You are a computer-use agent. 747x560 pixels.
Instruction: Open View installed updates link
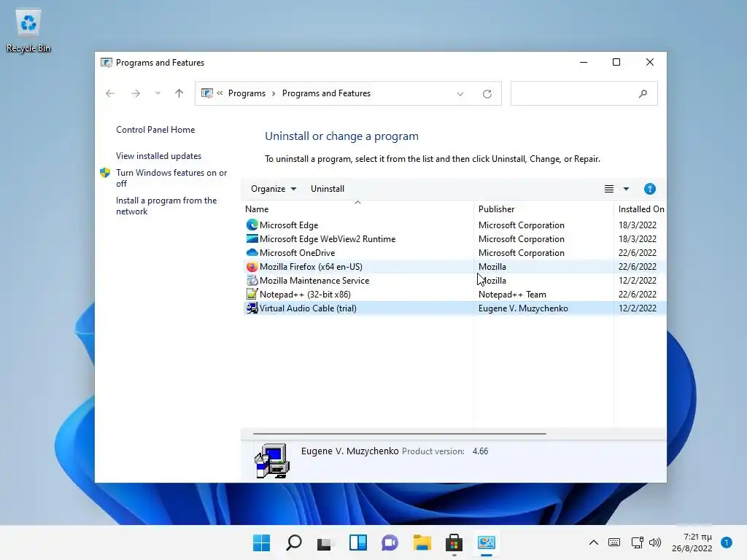(x=158, y=156)
